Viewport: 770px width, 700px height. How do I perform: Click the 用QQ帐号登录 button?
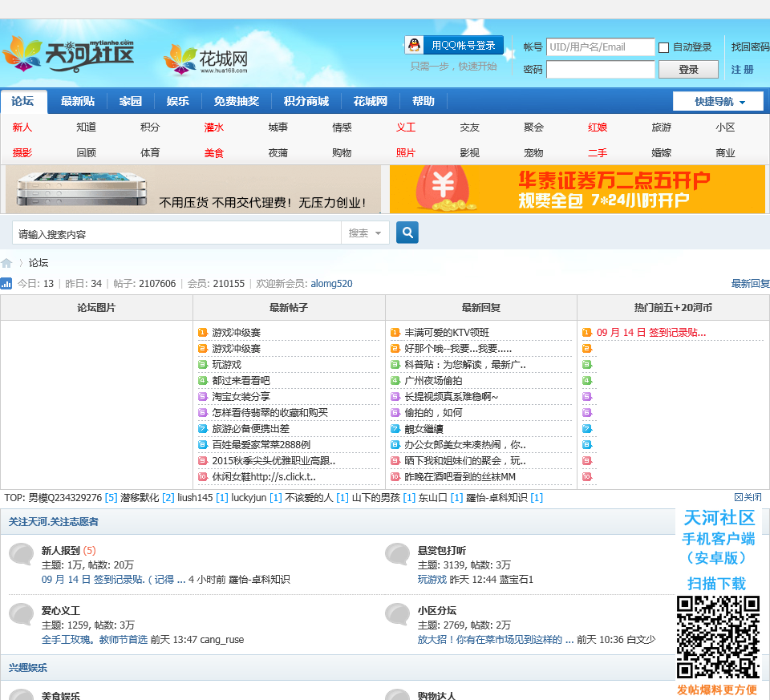454,45
